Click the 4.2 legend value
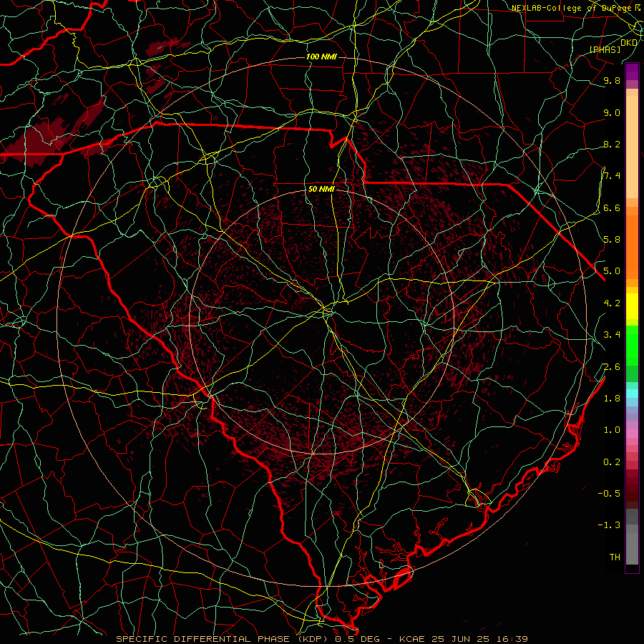The width and height of the screenshot is (644, 644). 612,303
